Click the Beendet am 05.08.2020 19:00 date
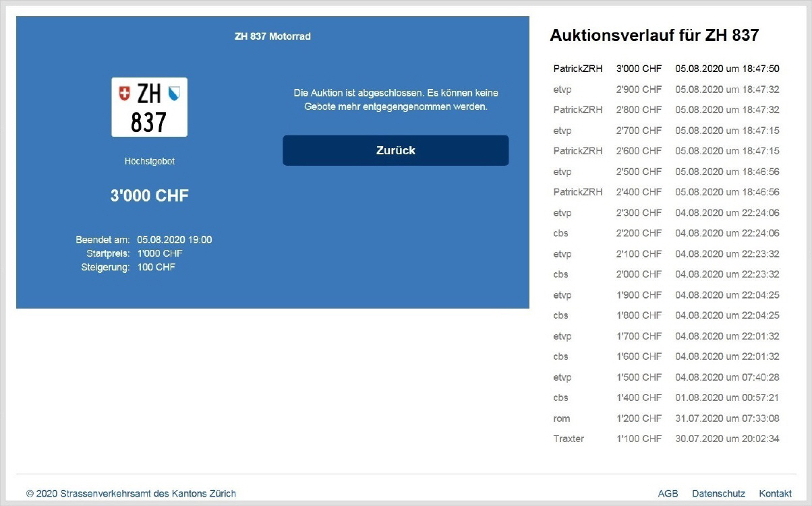Viewport: 812px width, 506px height. (174, 240)
